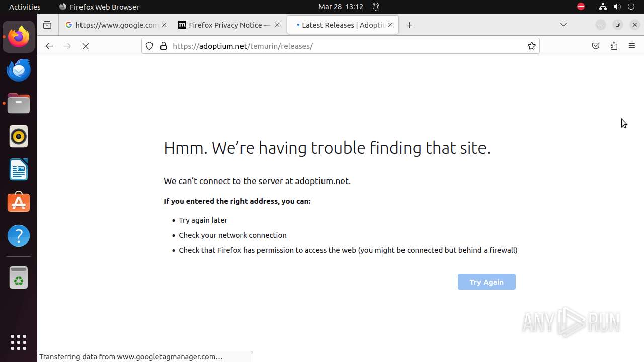
Task: Open the Trash in the dock
Action: (19, 278)
